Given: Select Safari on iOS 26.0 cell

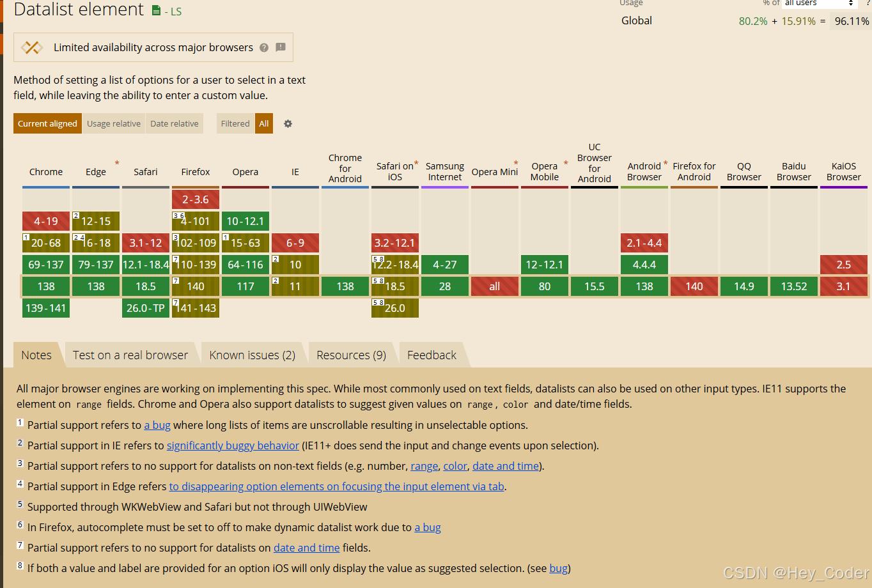Looking at the screenshot, I should click(395, 308).
